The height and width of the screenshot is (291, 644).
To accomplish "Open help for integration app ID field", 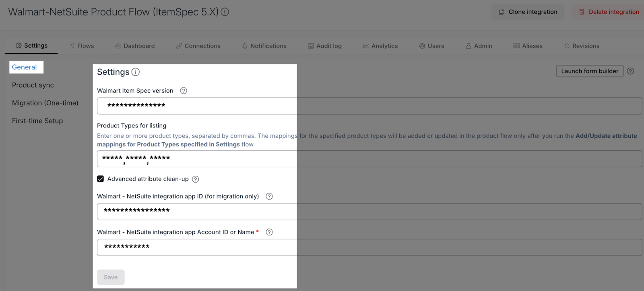I will [x=269, y=196].
